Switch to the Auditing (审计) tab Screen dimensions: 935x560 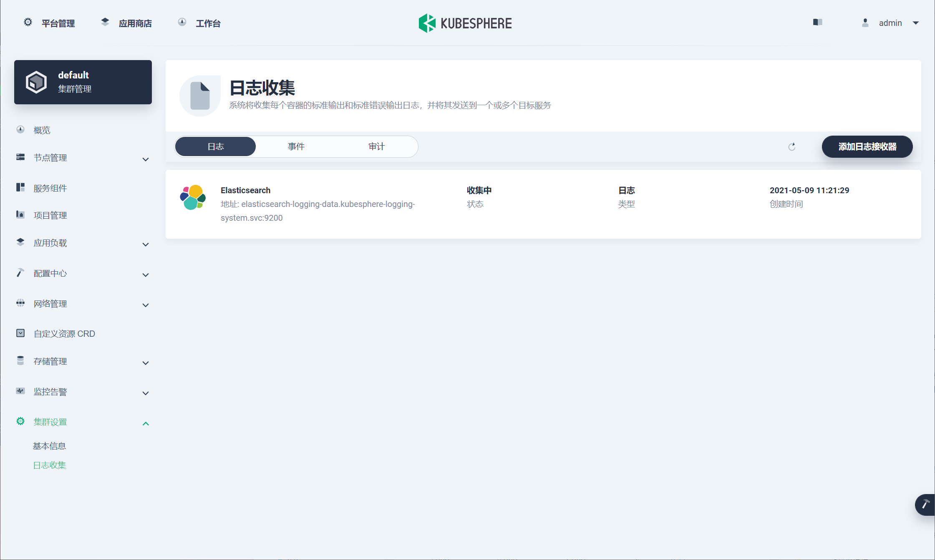tap(376, 146)
